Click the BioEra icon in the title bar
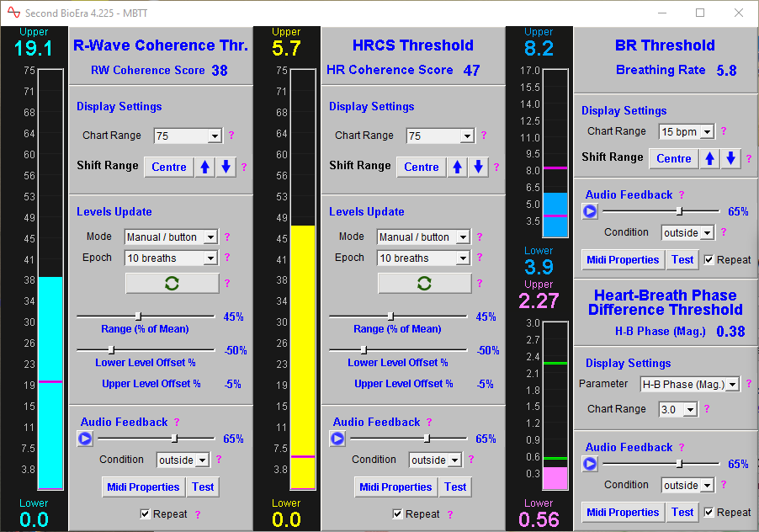 coord(12,13)
